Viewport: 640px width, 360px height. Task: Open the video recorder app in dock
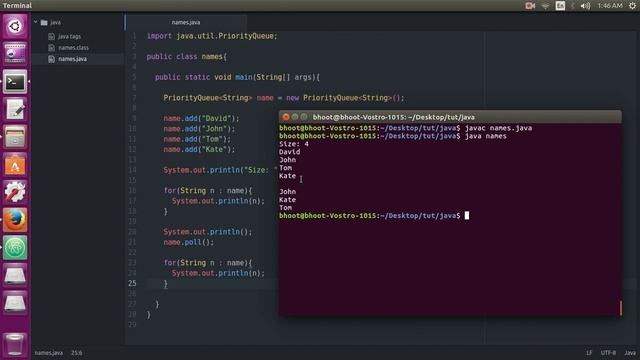tap(15, 54)
